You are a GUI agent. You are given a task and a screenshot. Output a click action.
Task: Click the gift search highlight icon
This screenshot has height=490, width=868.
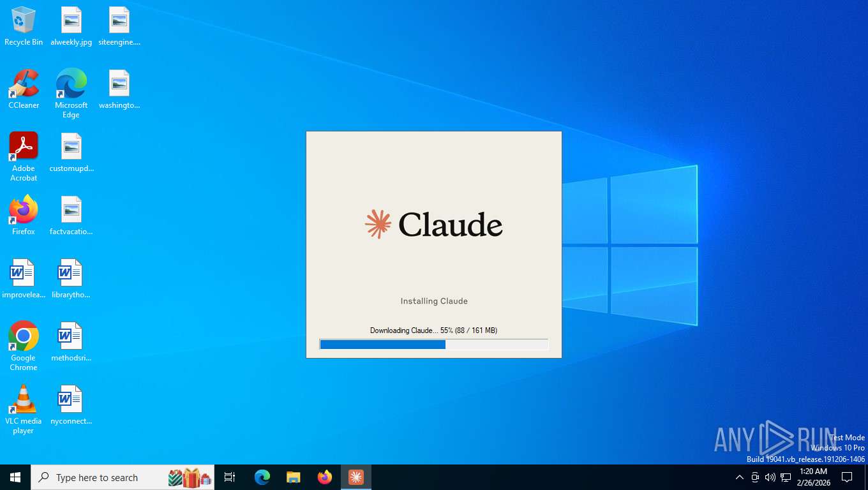(190, 477)
